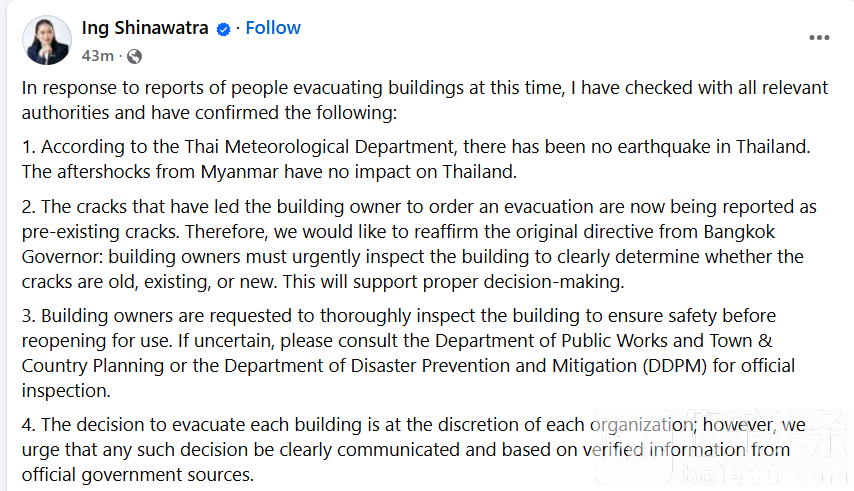Click the globe public audience icon
The width and height of the screenshot is (854, 491).
pos(134,56)
